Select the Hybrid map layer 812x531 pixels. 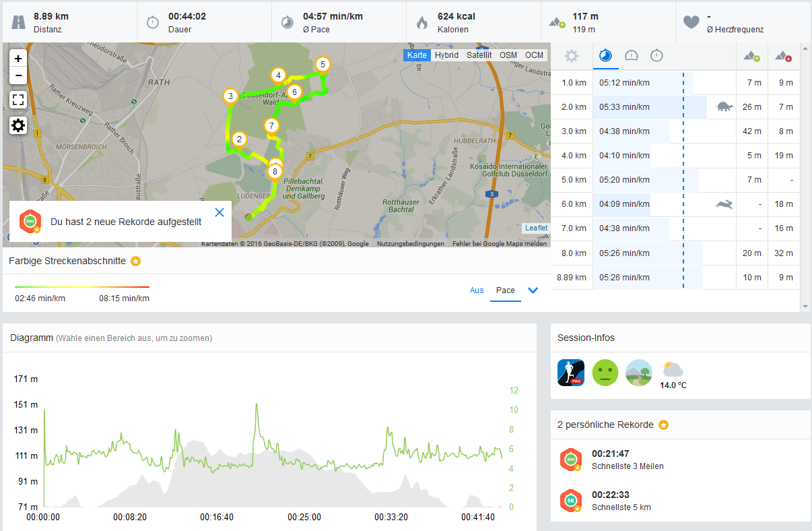pos(446,55)
